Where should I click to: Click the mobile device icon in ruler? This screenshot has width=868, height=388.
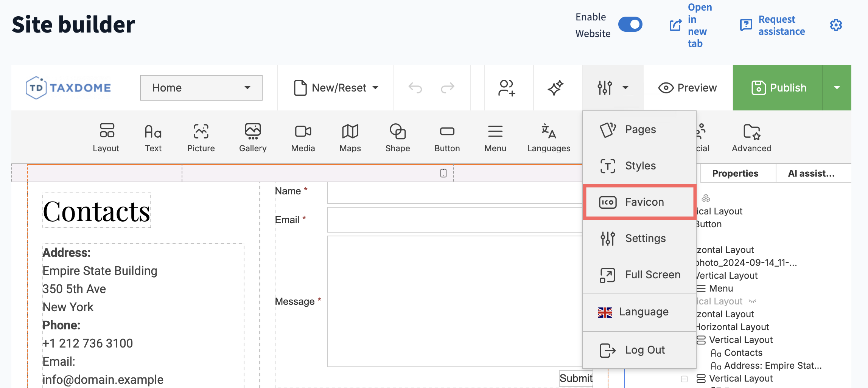pos(443,173)
